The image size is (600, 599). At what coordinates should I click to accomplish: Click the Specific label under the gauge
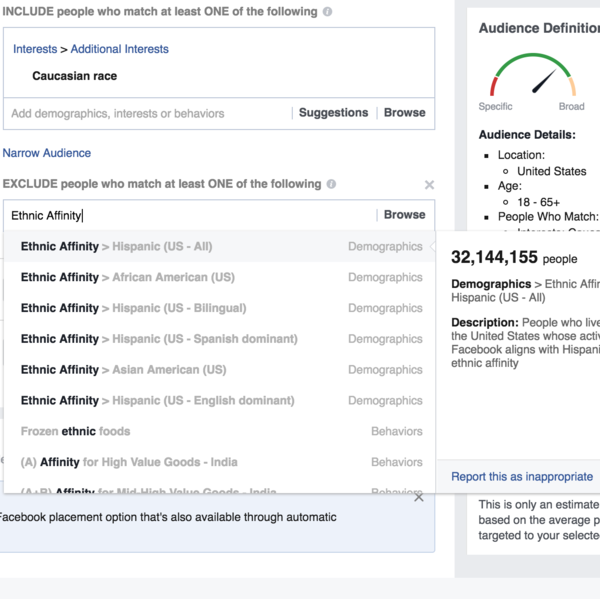point(495,106)
